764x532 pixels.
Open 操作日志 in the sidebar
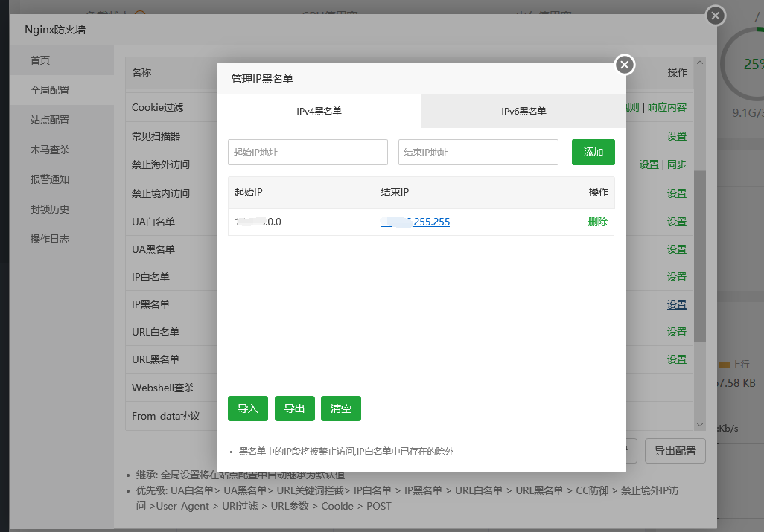coord(62,239)
